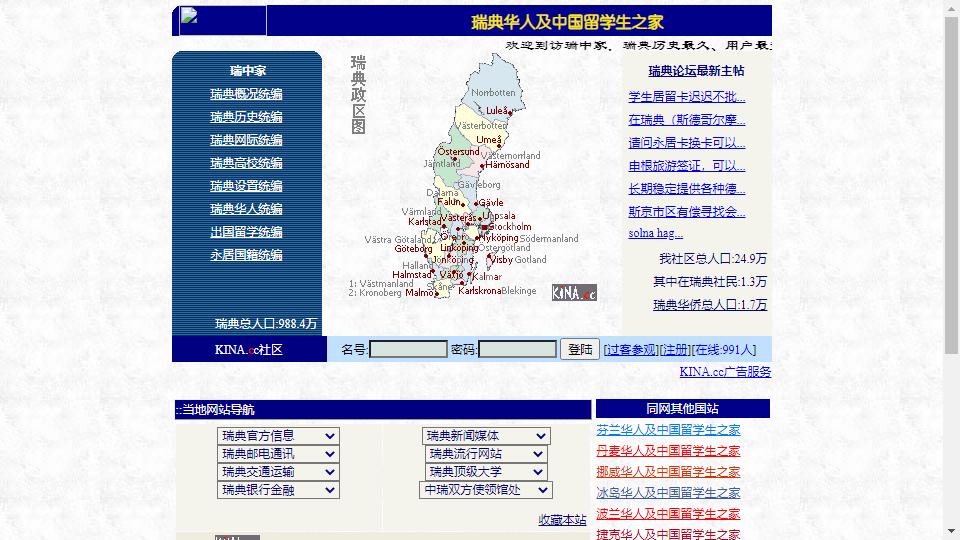
Task: Click the 瑞典华侨总人口:1.7万 link
Action: coord(710,304)
